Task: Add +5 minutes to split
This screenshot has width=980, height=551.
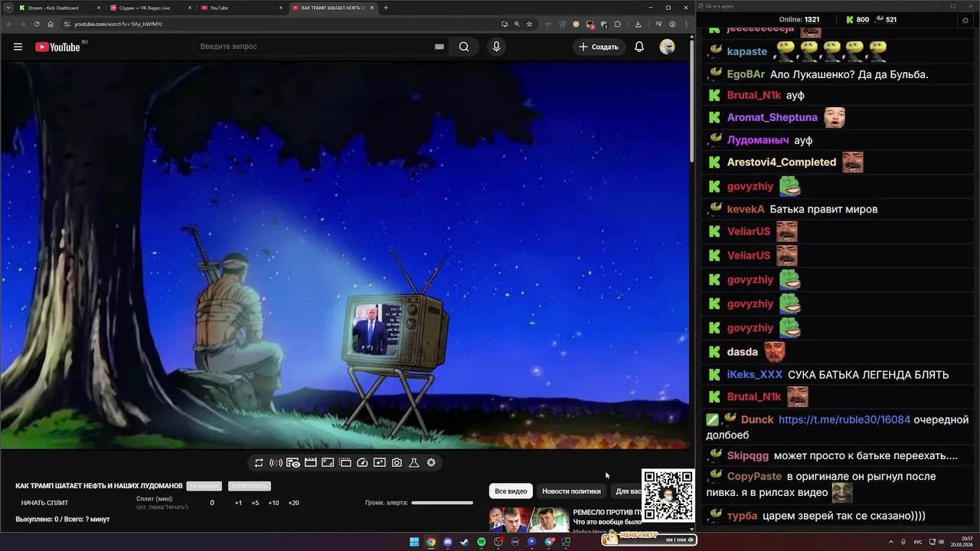Action: (x=255, y=503)
